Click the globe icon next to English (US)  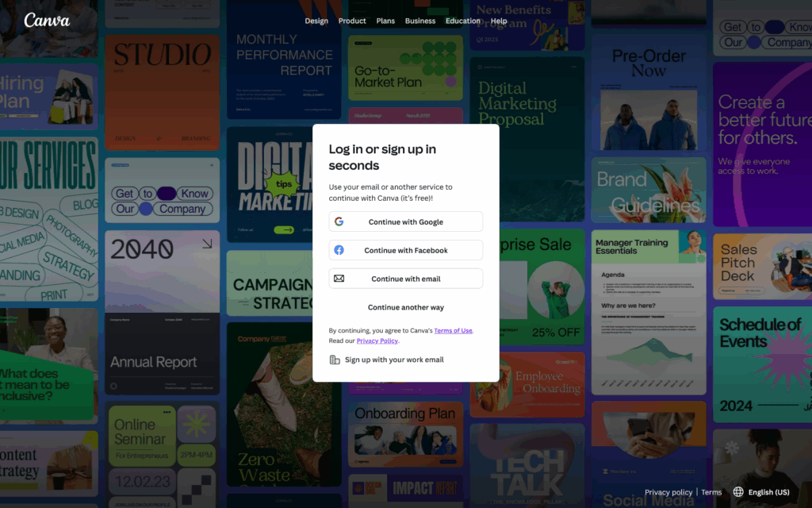point(738,491)
